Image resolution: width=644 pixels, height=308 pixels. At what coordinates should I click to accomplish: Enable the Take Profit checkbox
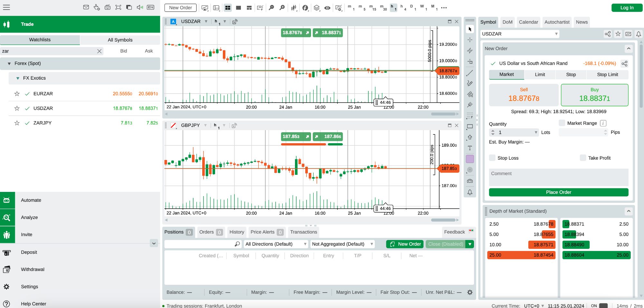click(x=583, y=158)
